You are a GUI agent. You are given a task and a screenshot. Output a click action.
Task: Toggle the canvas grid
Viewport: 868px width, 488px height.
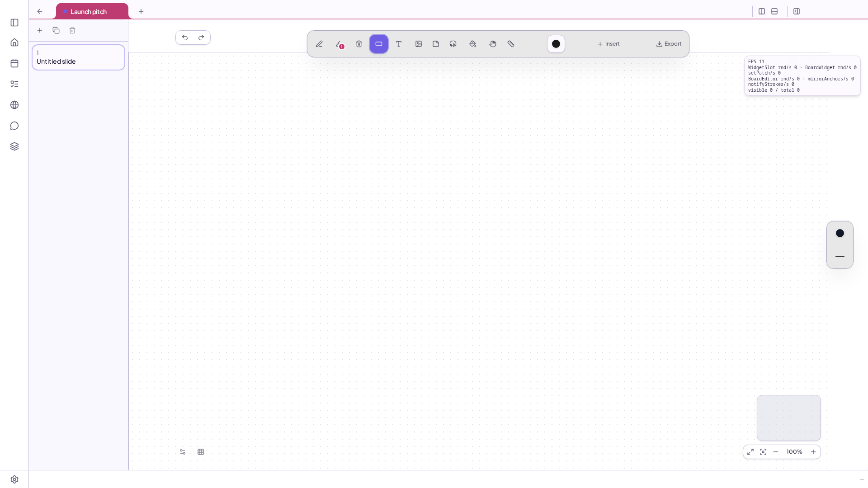(x=201, y=452)
